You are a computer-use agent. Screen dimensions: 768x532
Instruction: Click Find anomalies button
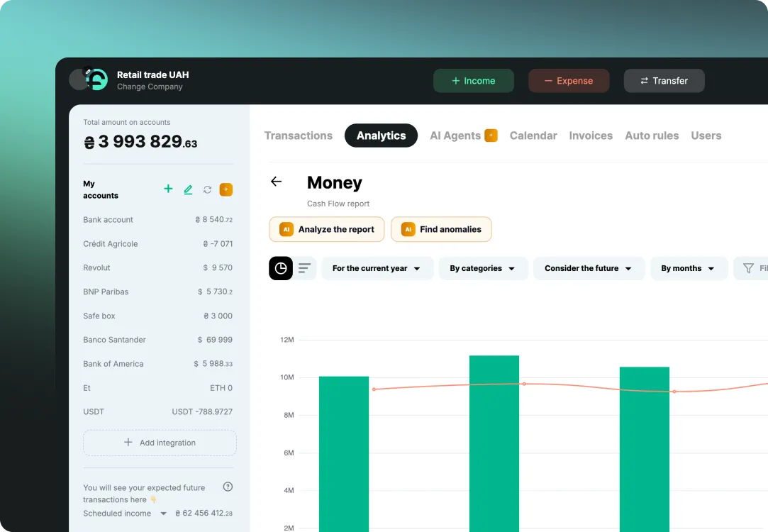(441, 229)
